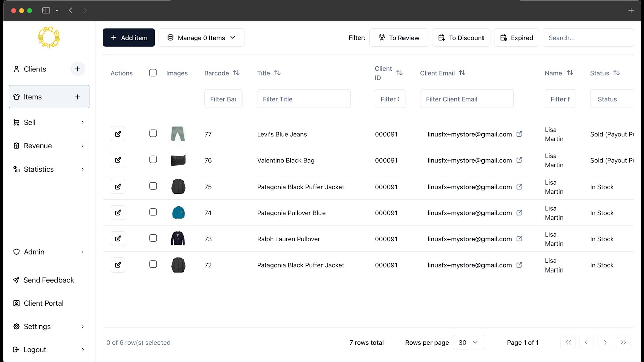The height and width of the screenshot is (362, 644).
Task: Apply the Expired filter
Action: click(517, 38)
